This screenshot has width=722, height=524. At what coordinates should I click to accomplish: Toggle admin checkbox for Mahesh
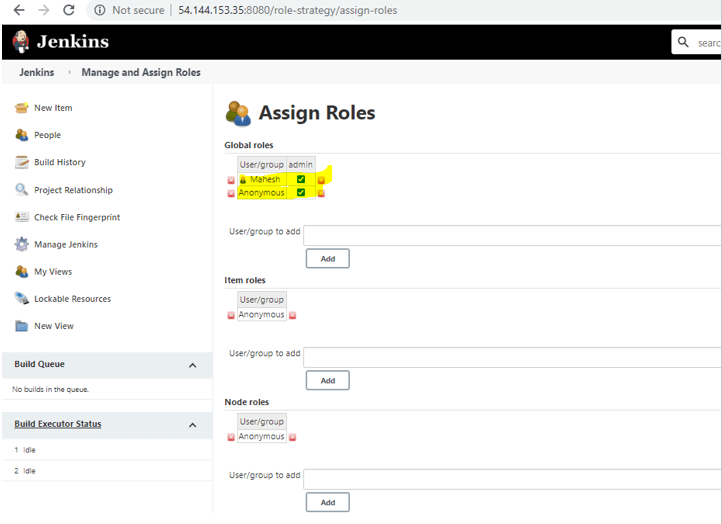(x=301, y=179)
